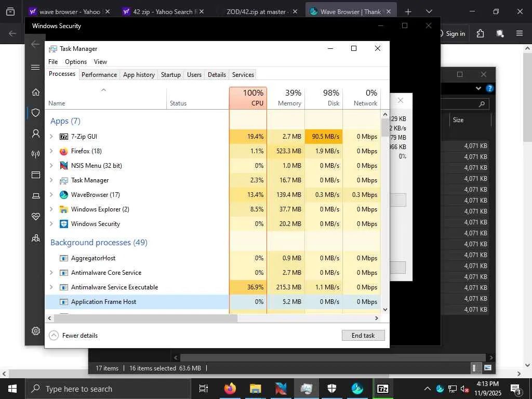Show hidden system tray icons chevron
Screen dimensions: 532x399
click(x=428, y=389)
